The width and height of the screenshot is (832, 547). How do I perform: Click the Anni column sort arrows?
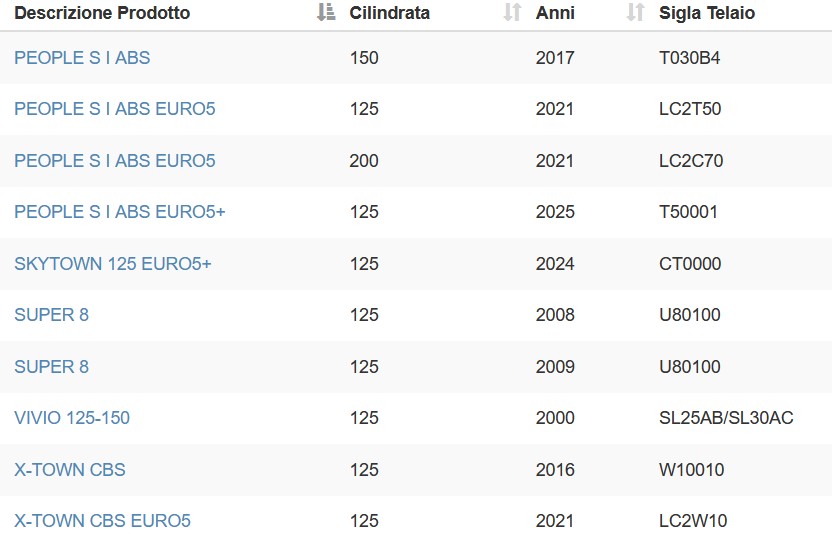click(x=635, y=12)
